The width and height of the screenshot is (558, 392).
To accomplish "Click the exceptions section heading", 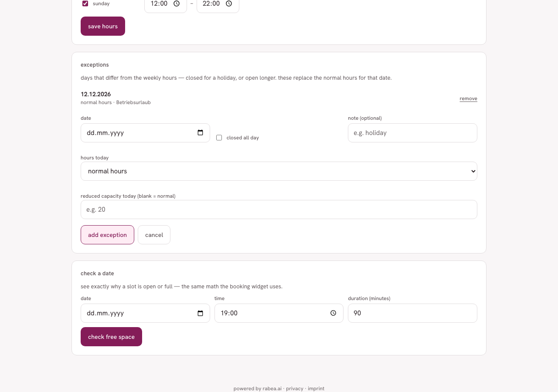I will click(95, 64).
